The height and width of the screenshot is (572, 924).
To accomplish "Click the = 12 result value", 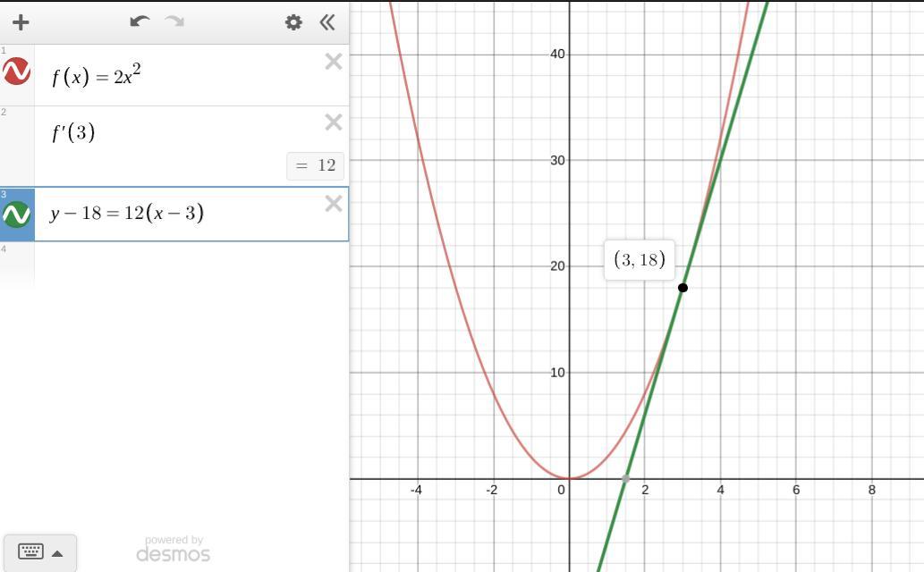I will [x=315, y=165].
